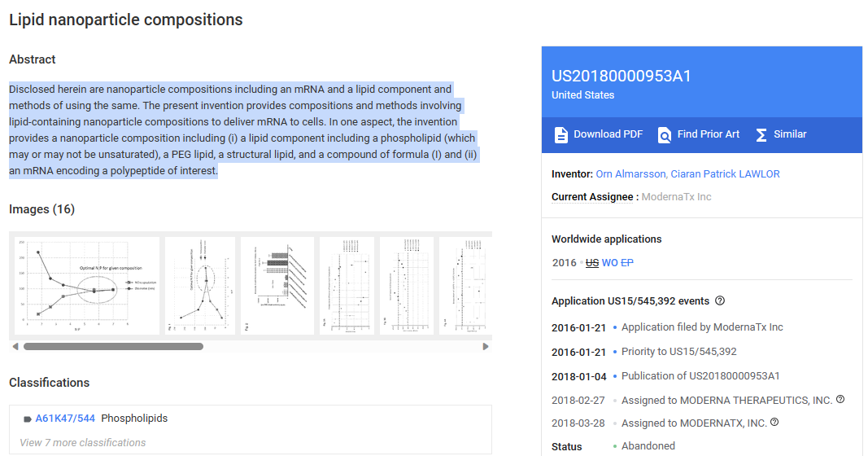Open the EP worldwide application link
This screenshot has width=868, height=456.
coord(626,263)
